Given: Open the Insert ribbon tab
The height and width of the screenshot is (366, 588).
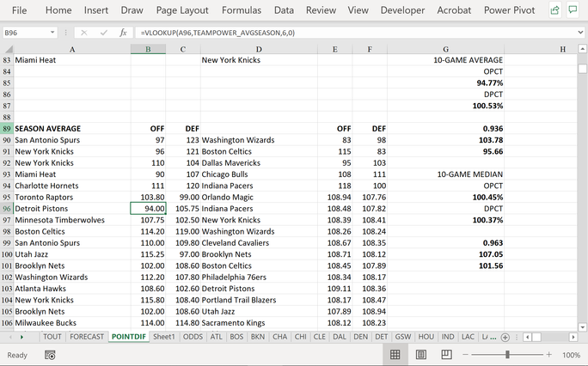Looking at the screenshot, I should pyautogui.click(x=96, y=10).
